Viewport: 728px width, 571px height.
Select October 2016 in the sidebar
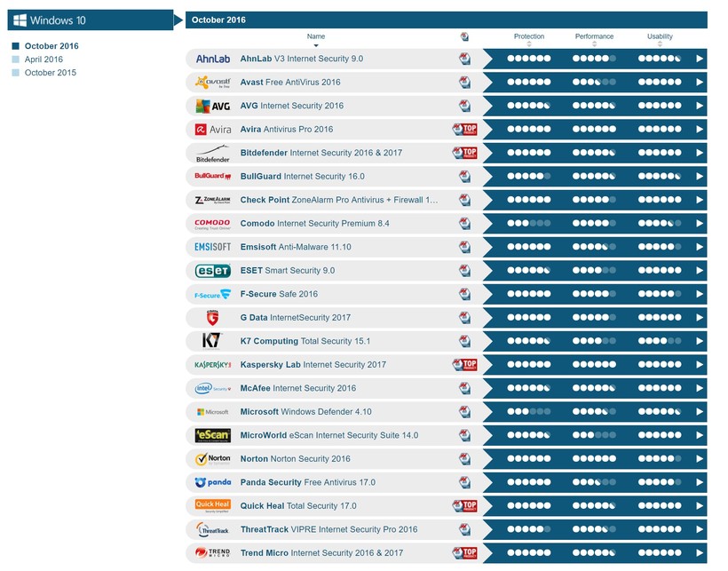51,46
